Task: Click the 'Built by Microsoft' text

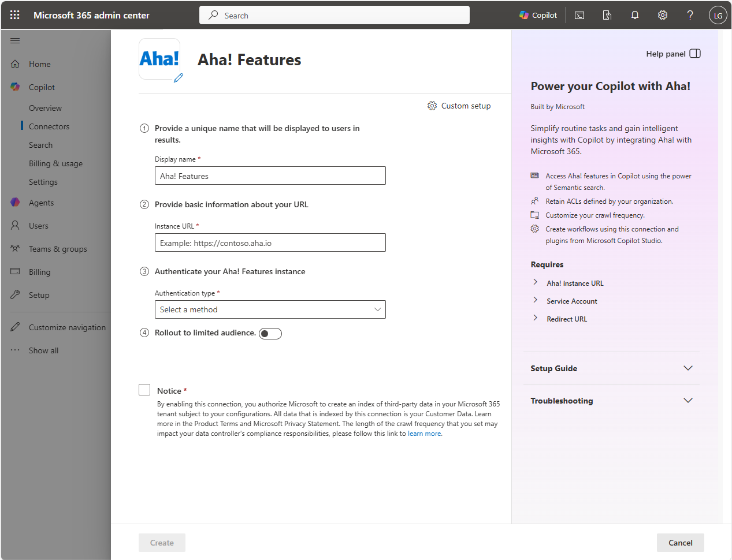Action: coord(558,107)
